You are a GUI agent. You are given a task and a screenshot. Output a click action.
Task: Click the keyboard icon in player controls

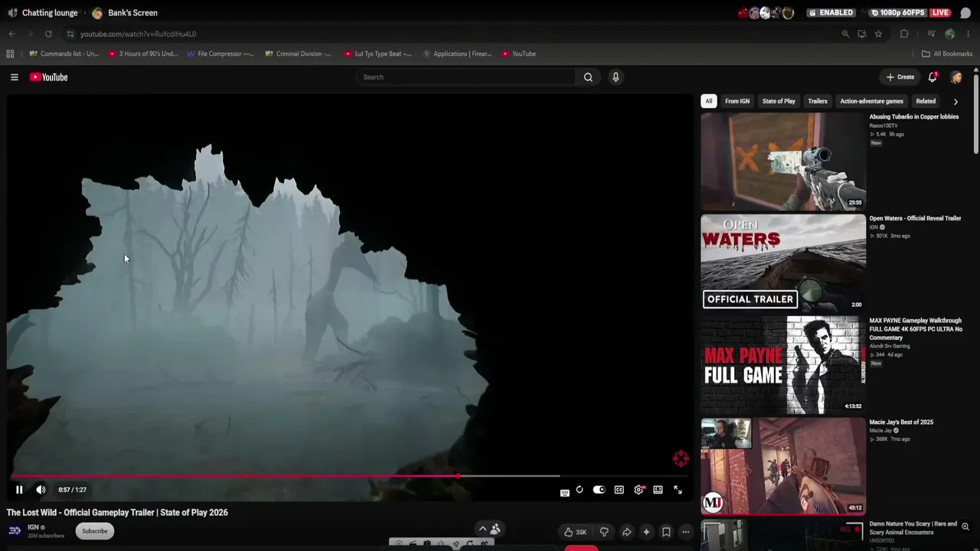[x=565, y=493]
